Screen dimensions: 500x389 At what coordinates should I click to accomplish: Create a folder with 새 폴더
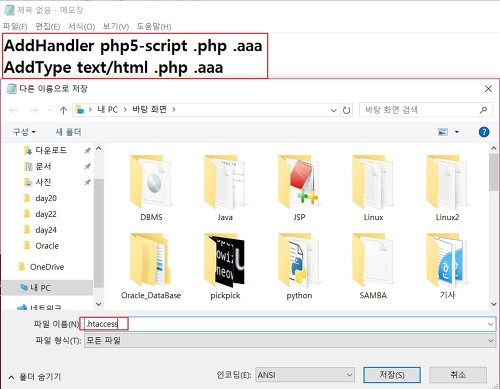click(68, 132)
